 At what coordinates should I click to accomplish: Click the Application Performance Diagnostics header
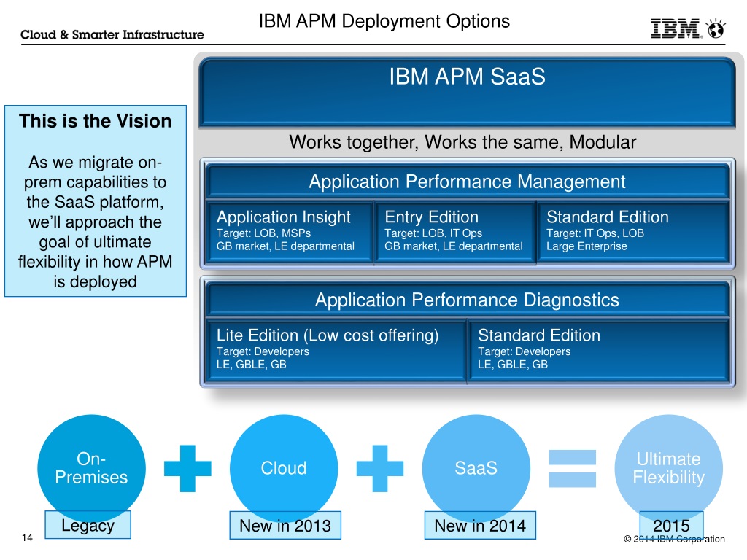click(468, 300)
